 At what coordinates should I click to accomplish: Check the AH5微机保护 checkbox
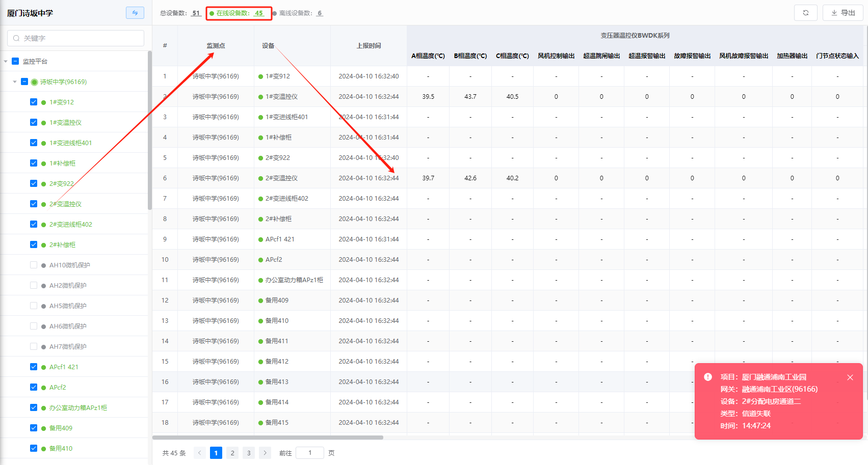34,306
